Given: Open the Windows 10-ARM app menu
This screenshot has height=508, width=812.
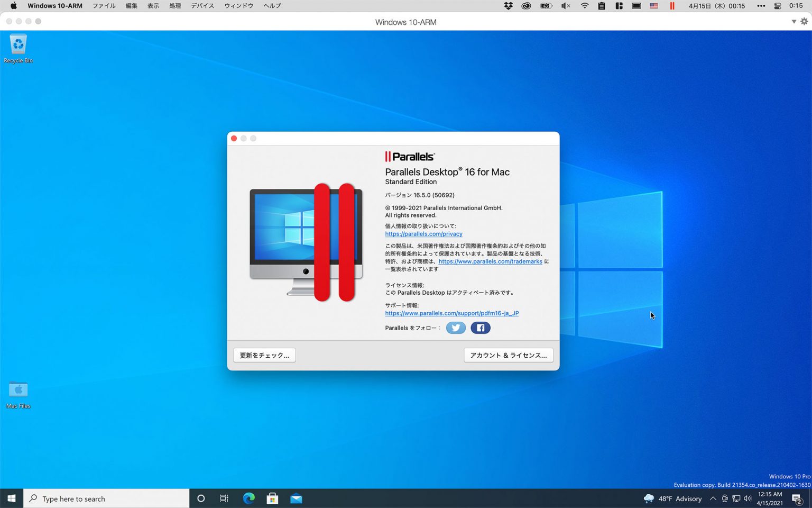Looking at the screenshot, I should [x=55, y=6].
